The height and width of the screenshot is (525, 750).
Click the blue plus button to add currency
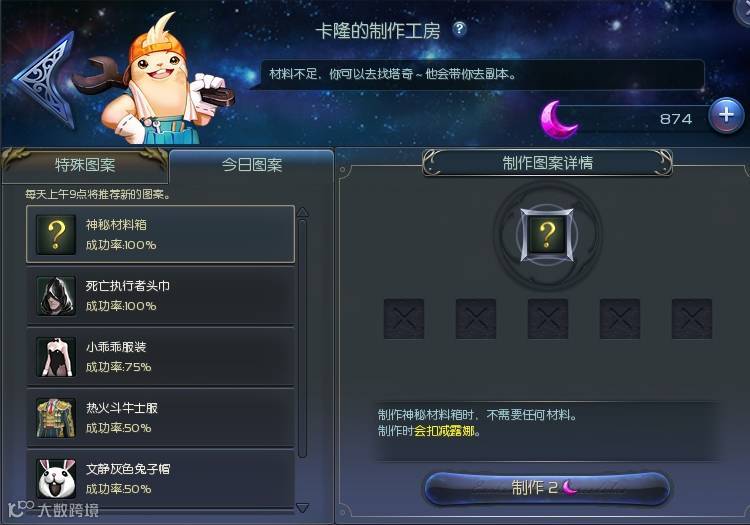[x=726, y=115]
